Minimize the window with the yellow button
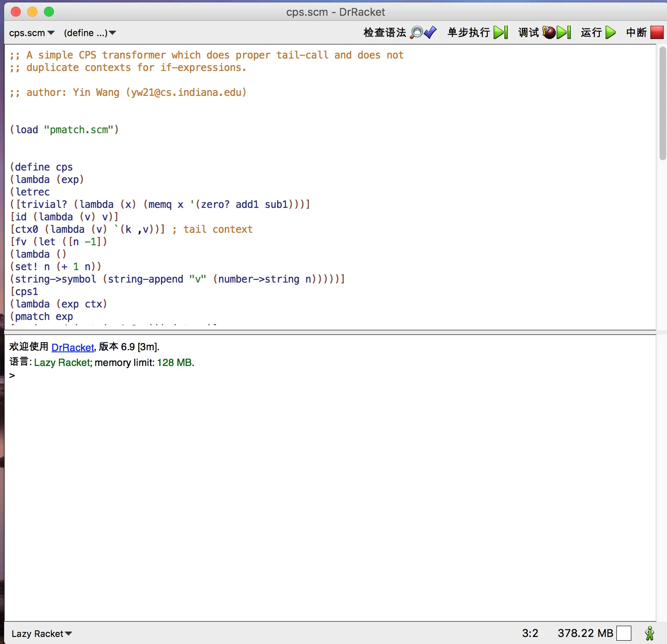Viewport: 667px width, 644px height. pos(32,12)
